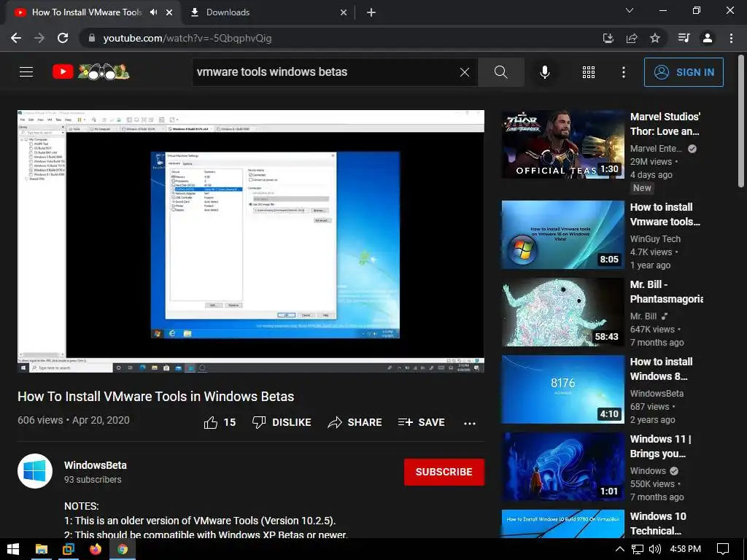The height and width of the screenshot is (560, 747).
Task: Open the notification center
Action: pos(723,549)
